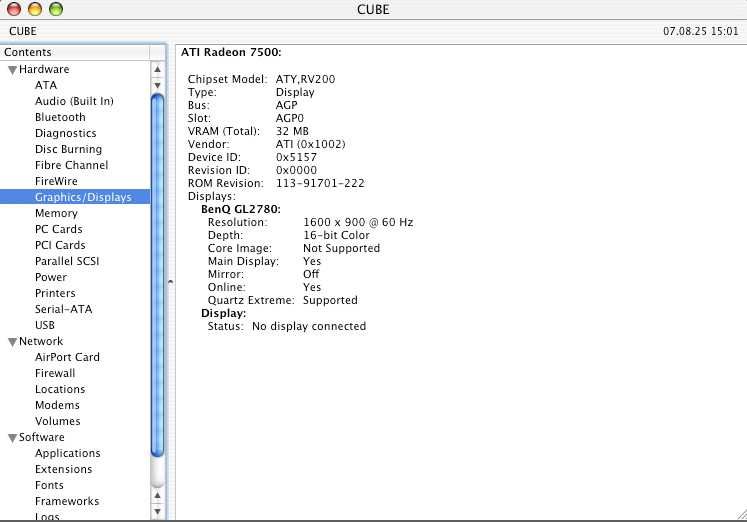This screenshot has height=522, width=747.
Task: Select Extensions under Software
Action: pos(63,469)
